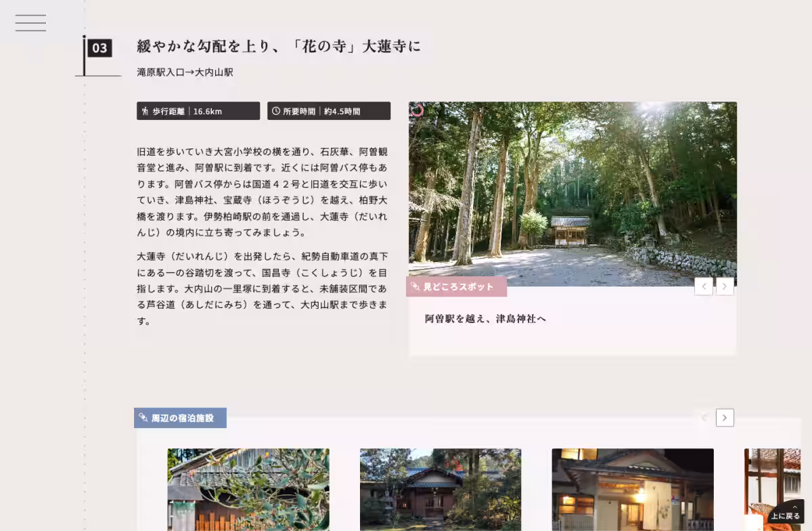Show next accommodations with the right chevron
Image resolution: width=812 pixels, height=531 pixels.
coord(725,418)
